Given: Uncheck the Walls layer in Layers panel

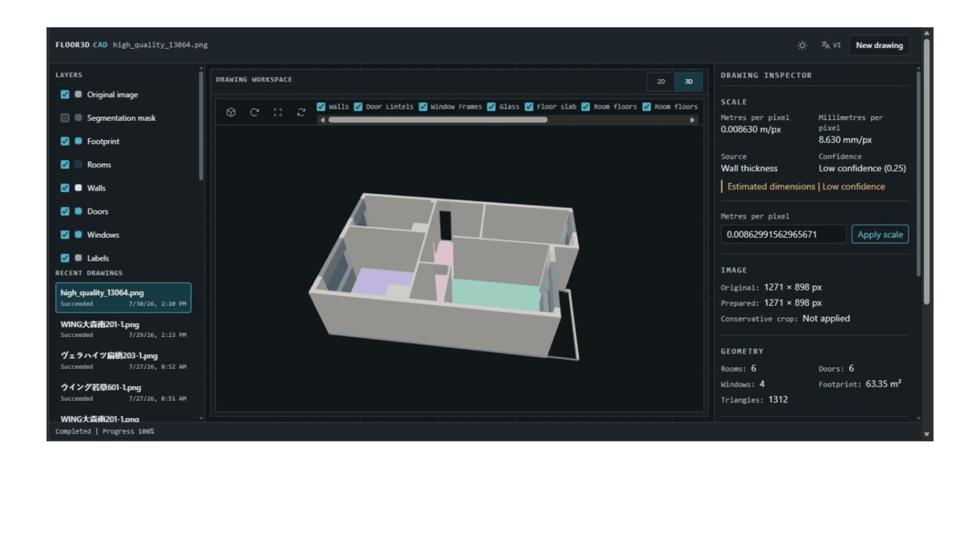Looking at the screenshot, I should [65, 188].
